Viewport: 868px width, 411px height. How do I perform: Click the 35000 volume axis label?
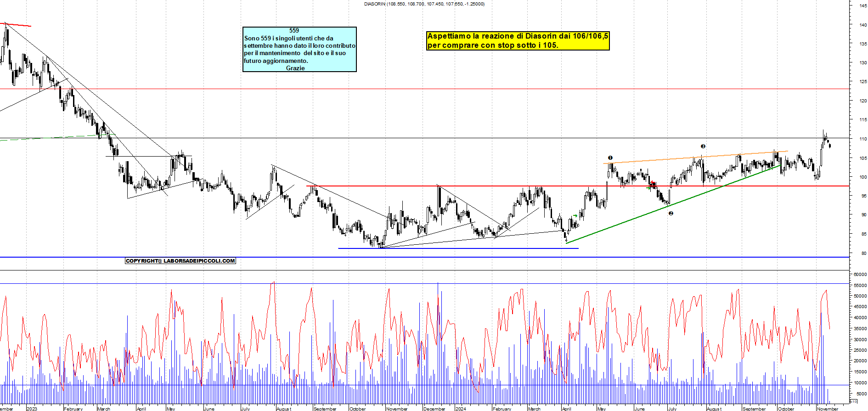click(x=860, y=329)
